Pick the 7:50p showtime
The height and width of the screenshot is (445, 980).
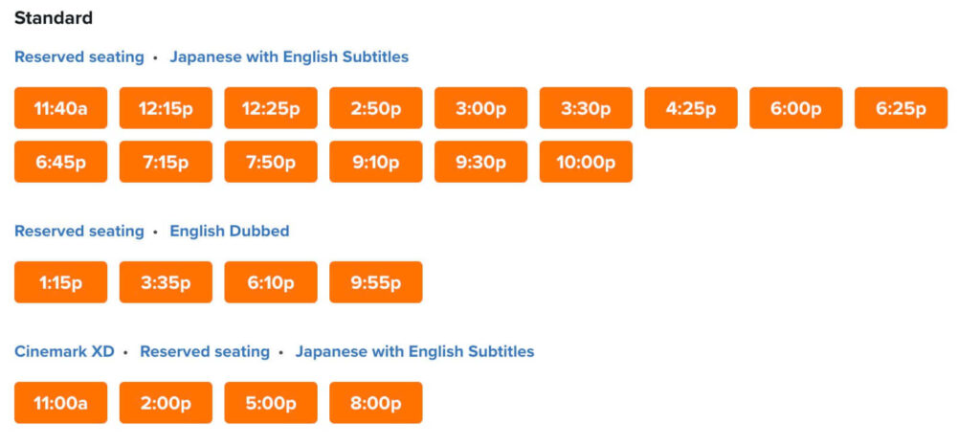271,162
